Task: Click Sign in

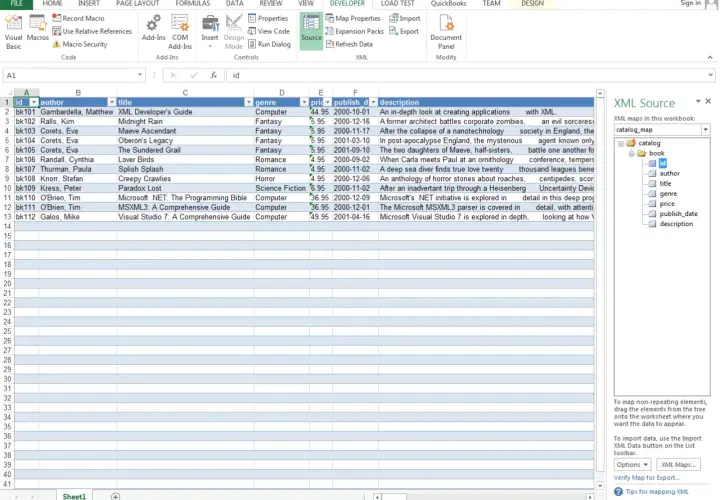Action: pos(691,4)
